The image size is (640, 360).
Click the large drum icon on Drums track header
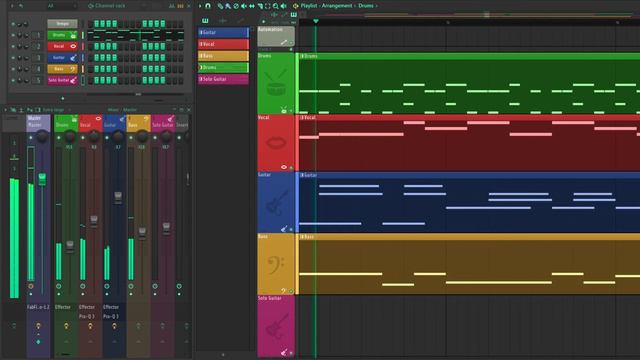[276, 83]
